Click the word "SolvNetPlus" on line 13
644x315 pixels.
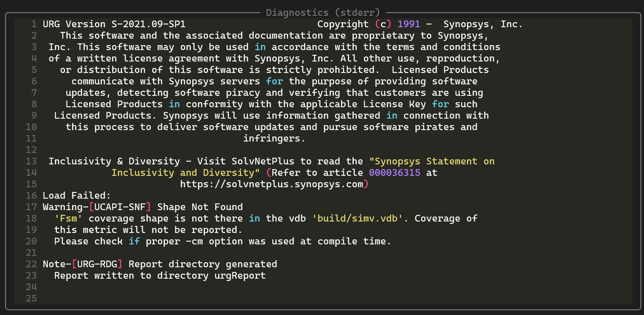263,161
